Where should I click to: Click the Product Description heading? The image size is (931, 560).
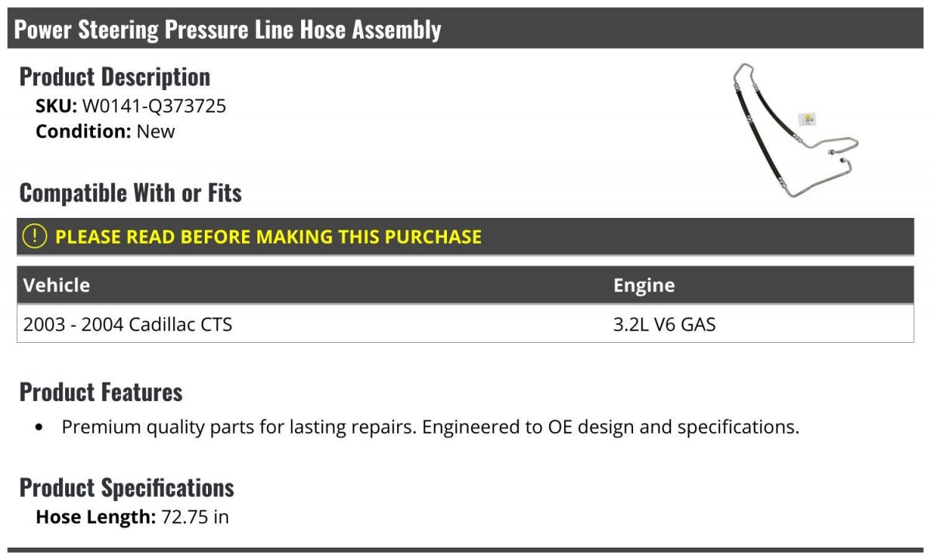click(115, 77)
